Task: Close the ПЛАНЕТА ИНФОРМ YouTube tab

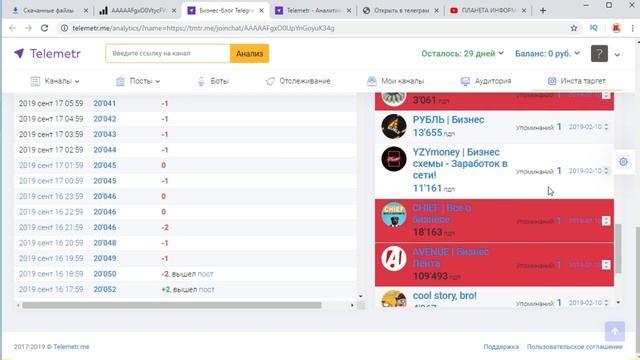Action: click(x=524, y=11)
